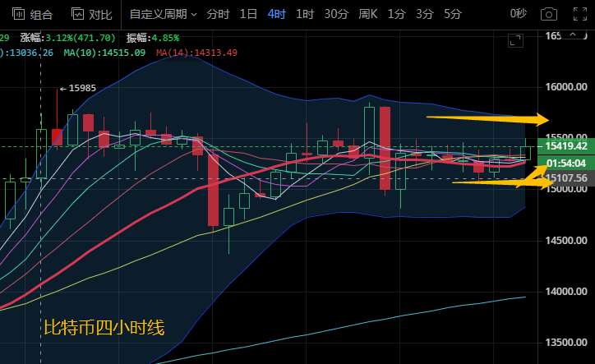Click the 16000.00 price axis label
595x364 pixels.
[566, 87]
